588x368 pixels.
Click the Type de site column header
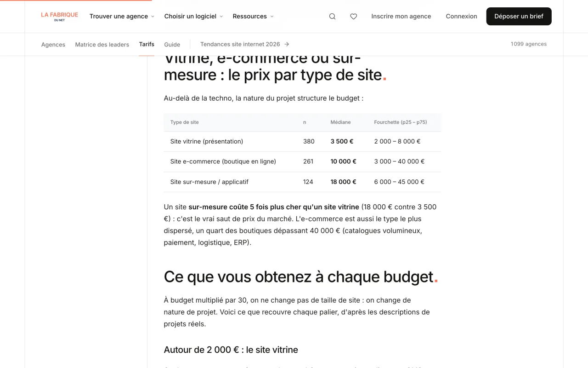tap(185, 122)
